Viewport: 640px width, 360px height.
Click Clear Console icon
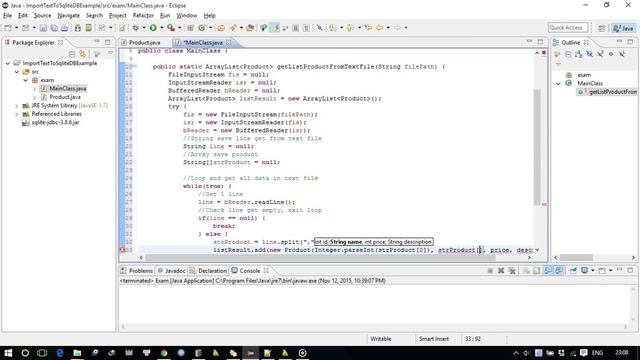(526, 271)
